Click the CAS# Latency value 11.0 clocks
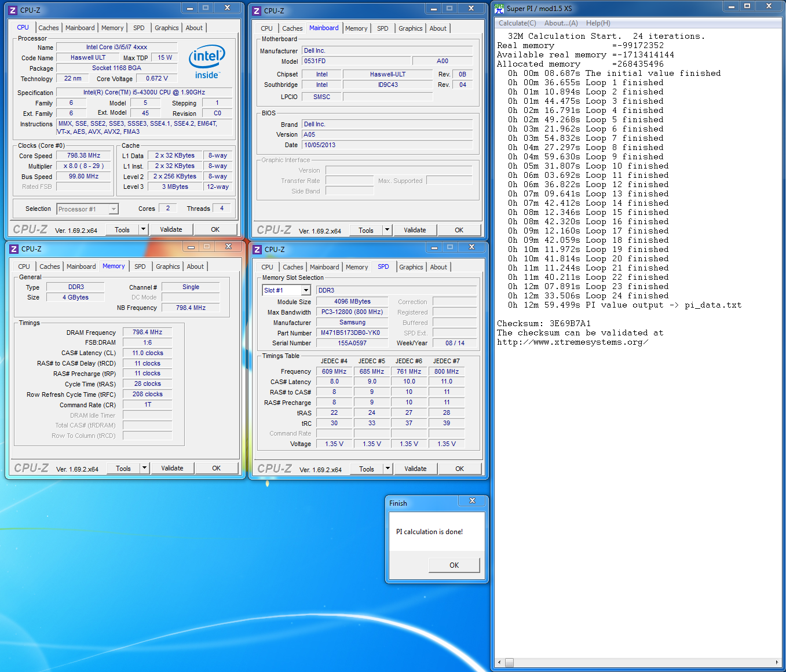This screenshot has width=786, height=672. pyautogui.click(x=147, y=353)
